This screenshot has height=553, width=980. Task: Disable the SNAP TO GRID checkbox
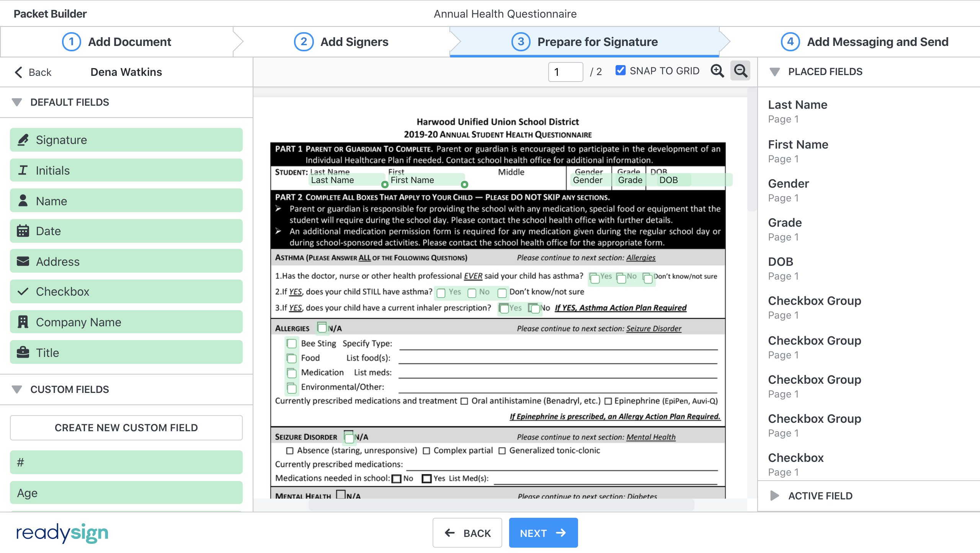[621, 70]
